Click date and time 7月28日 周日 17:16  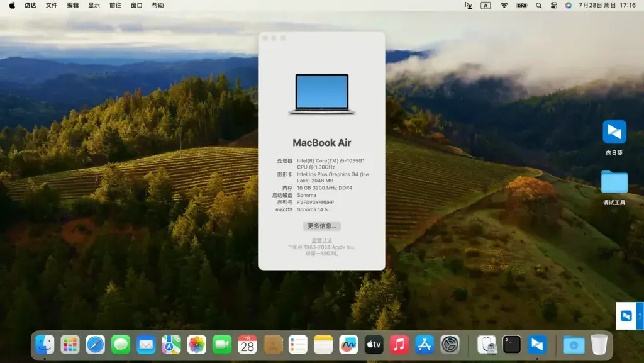pos(607,5)
